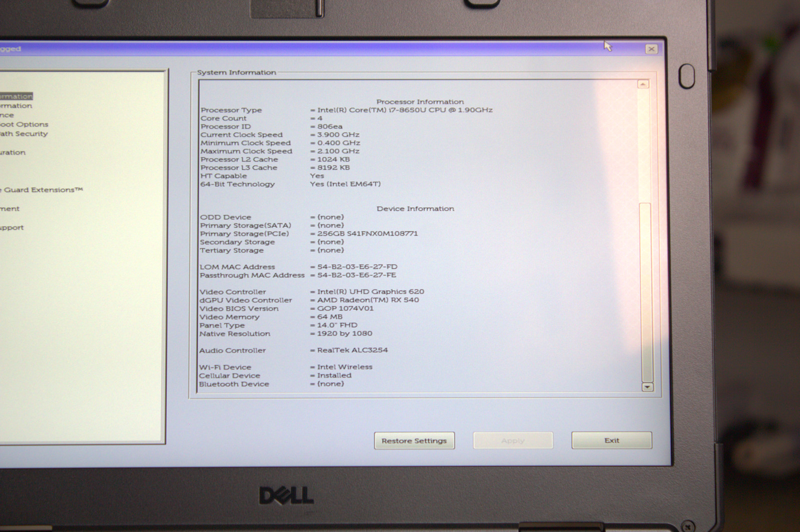The image size is (800, 532).
Task: Click the 64-Bit Technology row
Action: click(290, 184)
